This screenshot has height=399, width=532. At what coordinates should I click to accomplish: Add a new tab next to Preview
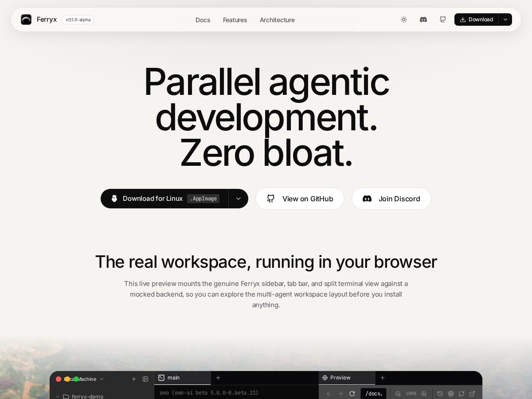tap(383, 378)
